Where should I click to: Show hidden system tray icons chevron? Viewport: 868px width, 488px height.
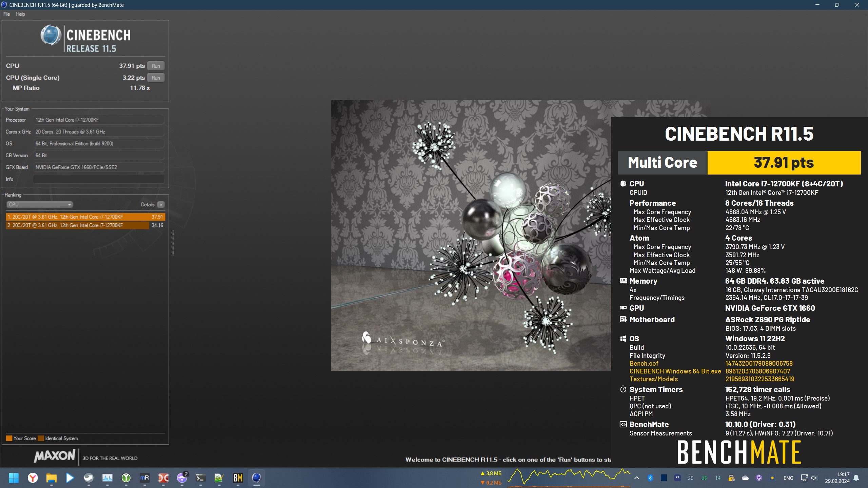(x=637, y=478)
